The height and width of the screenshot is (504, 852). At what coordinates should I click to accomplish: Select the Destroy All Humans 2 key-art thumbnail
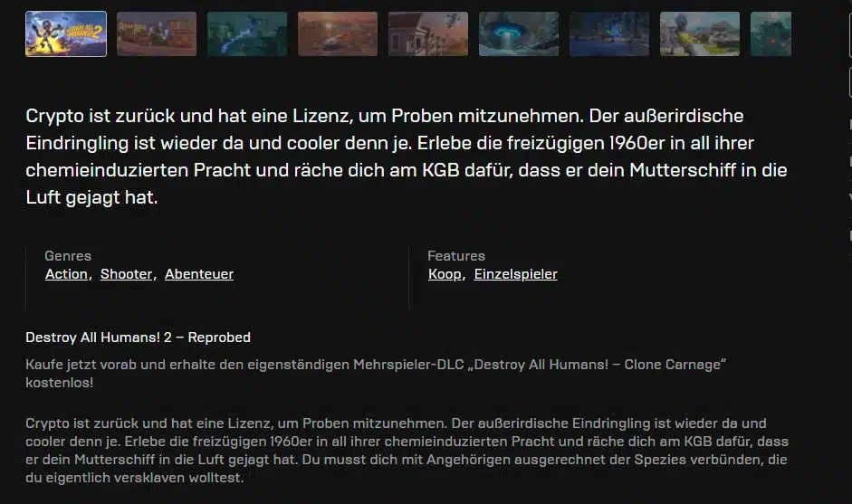pos(66,33)
